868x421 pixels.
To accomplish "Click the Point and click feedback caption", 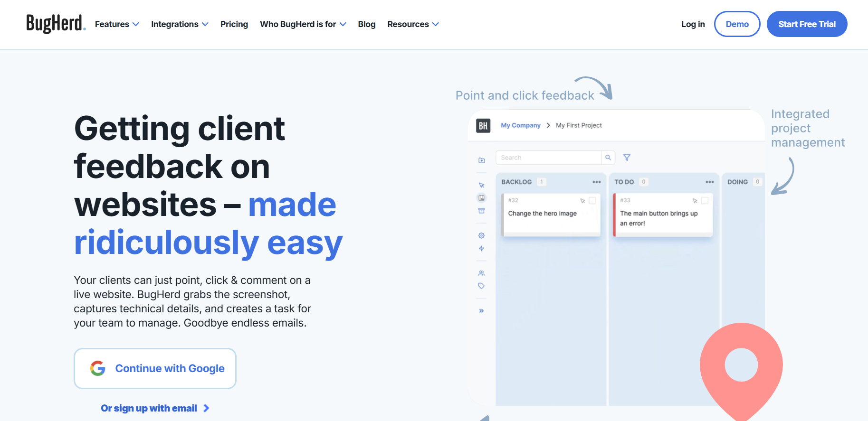I will tap(525, 95).
